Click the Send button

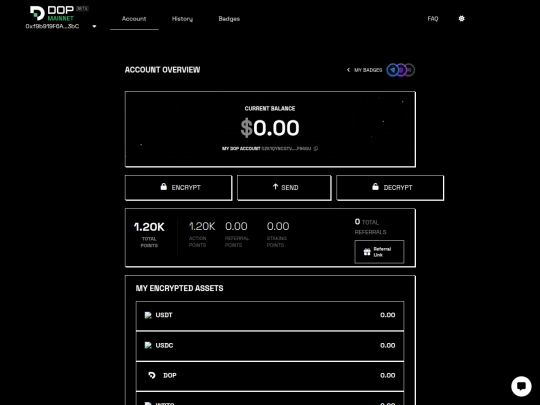tap(284, 188)
